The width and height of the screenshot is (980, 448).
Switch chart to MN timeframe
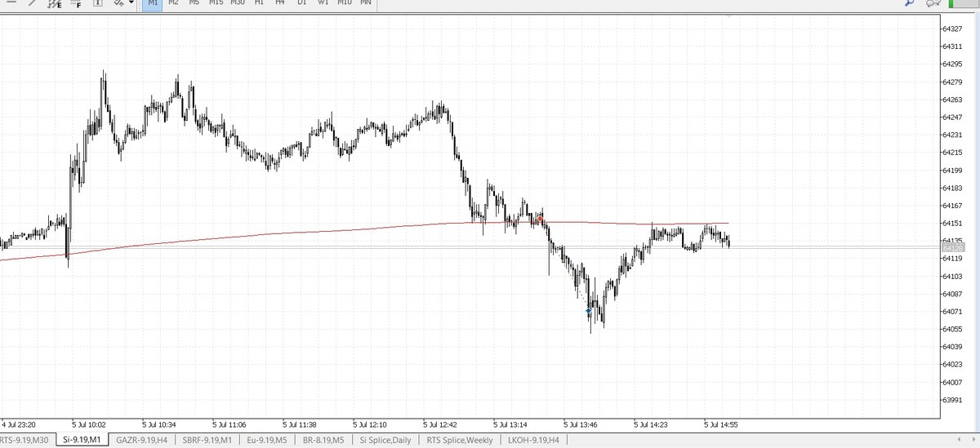coord(365,3)
